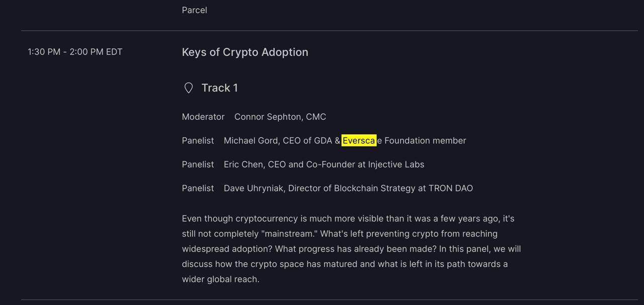This screenshot has height=305, width=644.
Task: Click "Foundation member" after the highlighted text
Action: click(425, 141)
